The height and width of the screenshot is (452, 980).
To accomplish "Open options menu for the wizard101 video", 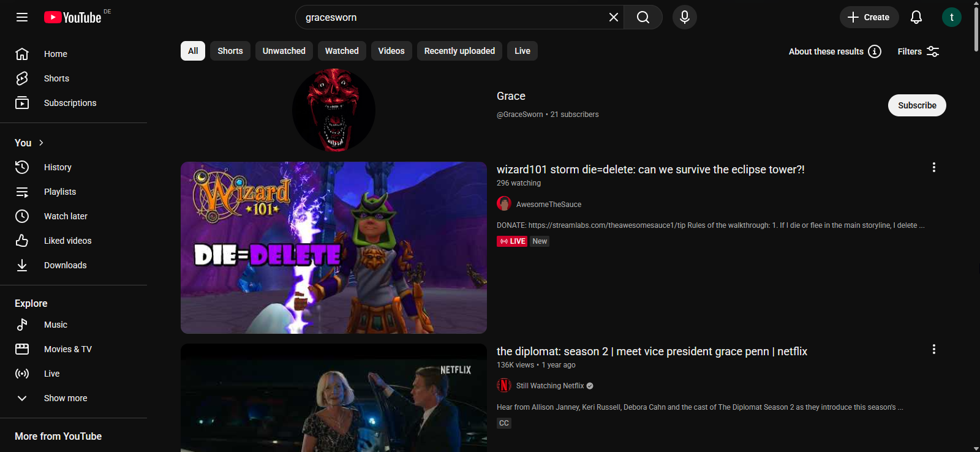I will click(934, 167).
